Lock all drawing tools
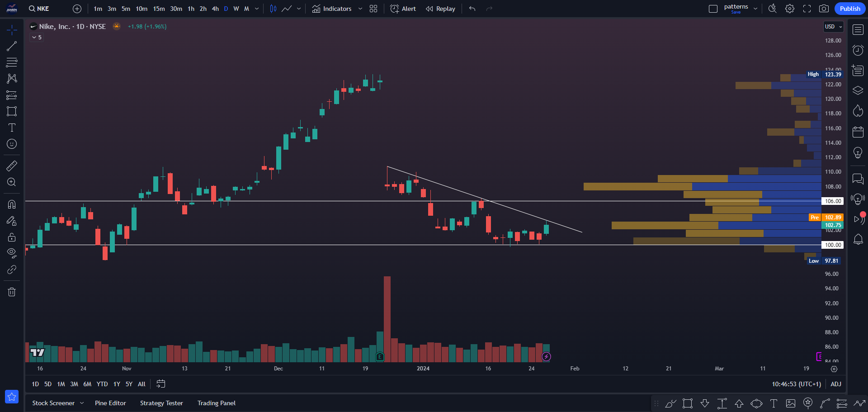 pos(12,237)
